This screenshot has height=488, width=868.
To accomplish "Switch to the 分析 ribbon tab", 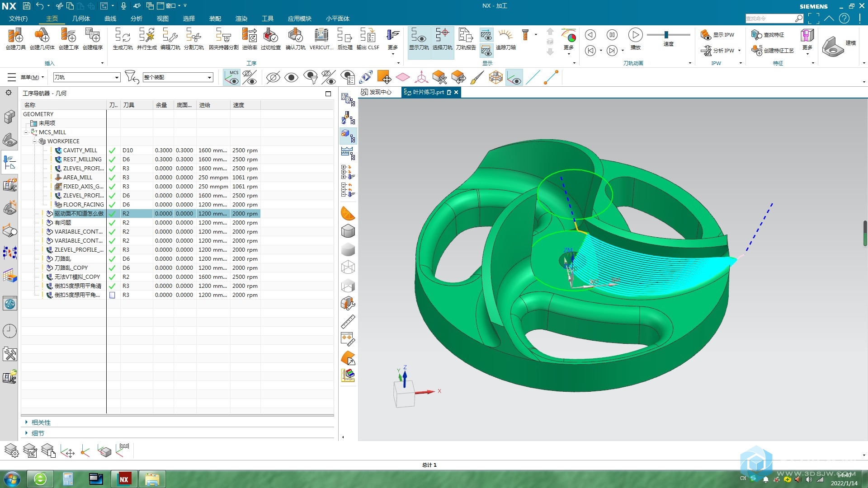I will [x=137, y=19].
